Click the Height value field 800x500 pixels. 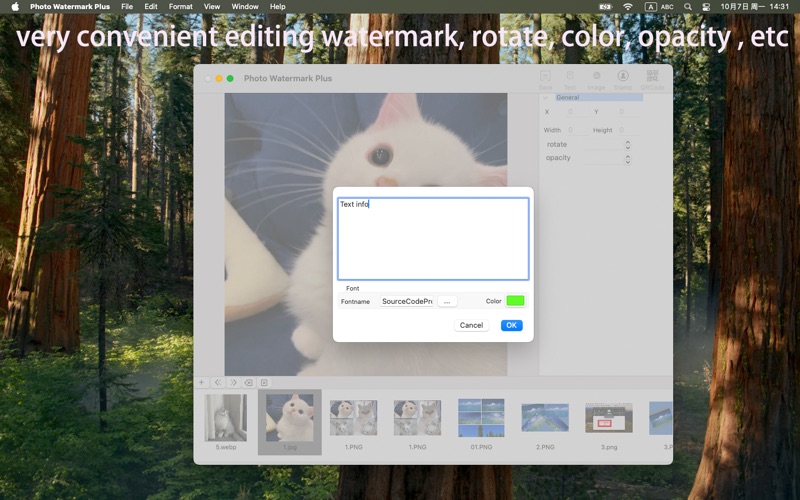click(628, 130)
